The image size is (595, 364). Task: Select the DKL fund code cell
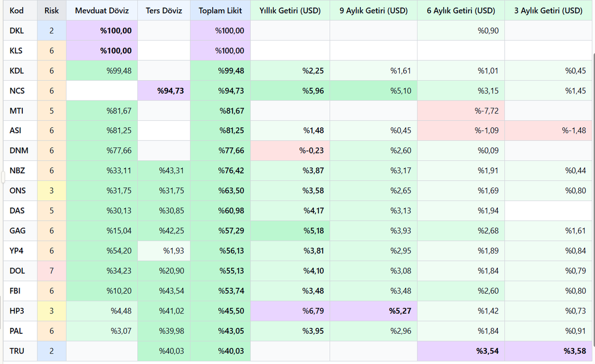[20, 31]
